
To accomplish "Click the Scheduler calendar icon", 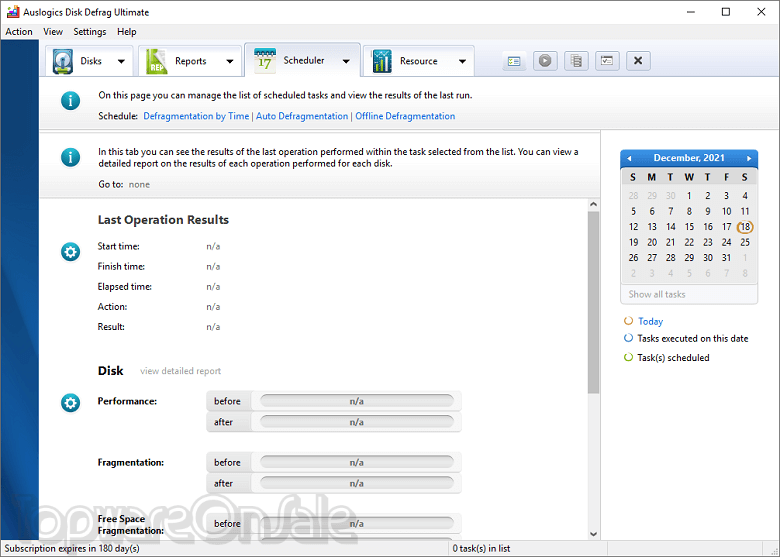I will pos(265,61).
